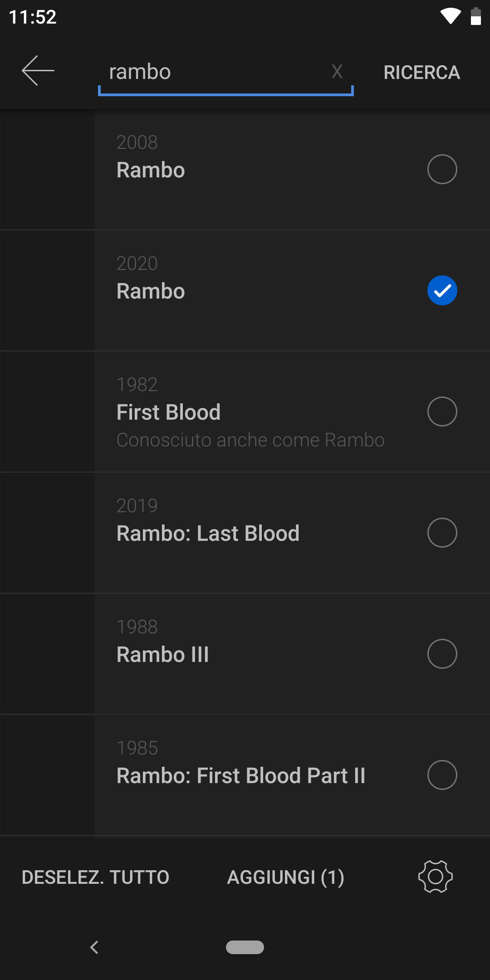
Task: Tap the Wi-Fi status icon
Action: pyautogui.click(x=450, y=16)
